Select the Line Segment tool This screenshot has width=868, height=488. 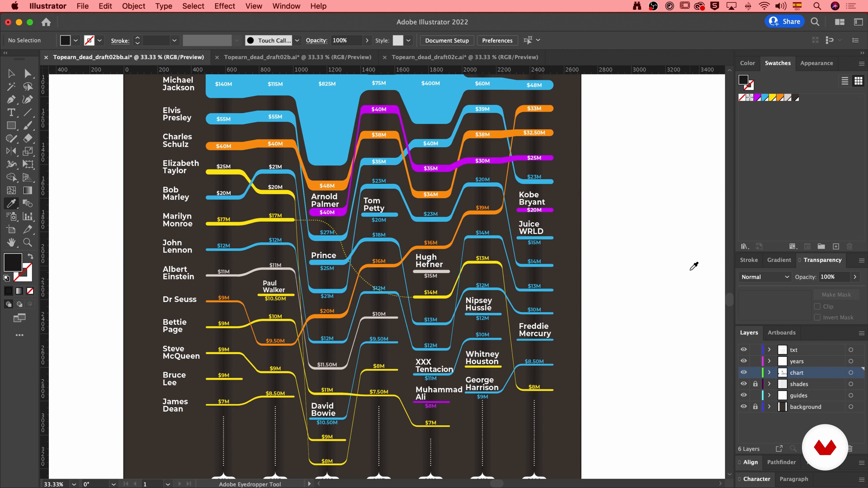[28, 113]
